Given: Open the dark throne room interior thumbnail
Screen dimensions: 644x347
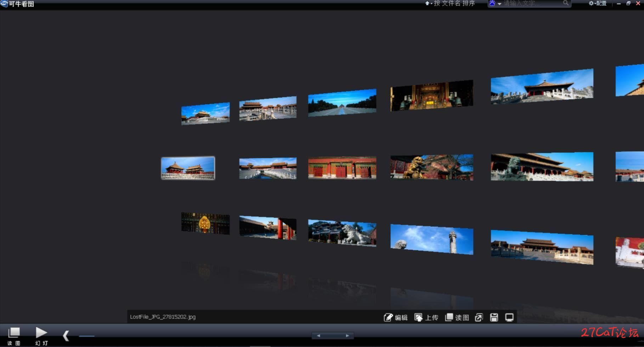Looking at the screenshot, I should pyautogui.click(x=432, y=96).
